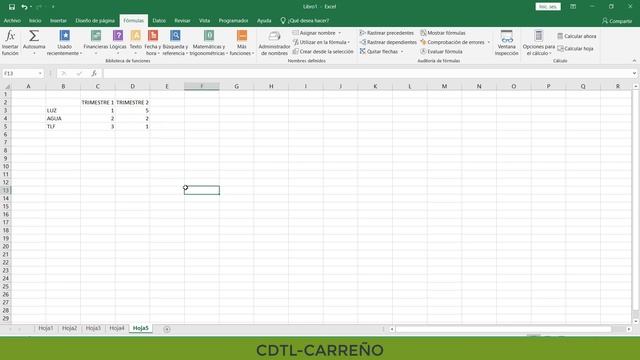Click Rastrear dependientes
This screenshot has height=360, width=640.
click(388, 42)
